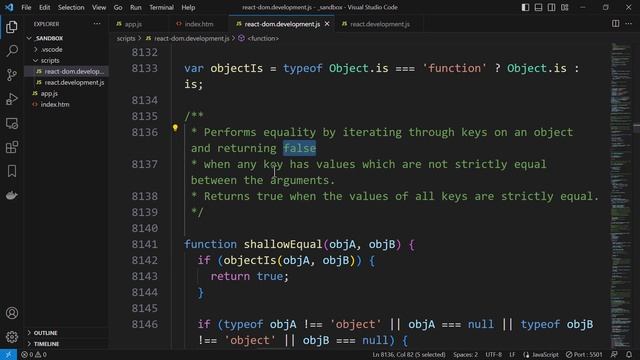Image resolution: width=640 pixels, height=360 pixels.
Task: Open the Bookmarks view icon
Action: (x=12, y=171)
